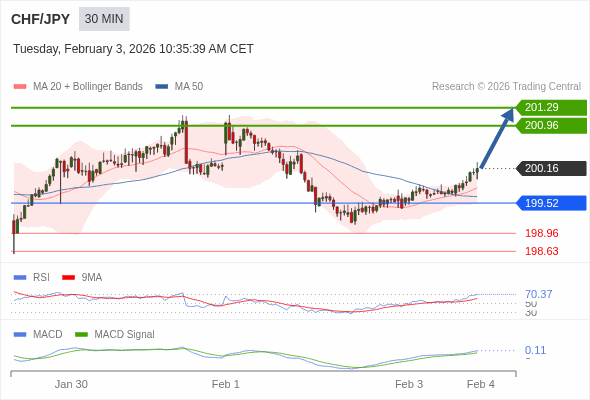The image size is (590, 400).
Task: Click the 'MA 20 + Bollinger Bands' legend label
Action: [88, 87]
